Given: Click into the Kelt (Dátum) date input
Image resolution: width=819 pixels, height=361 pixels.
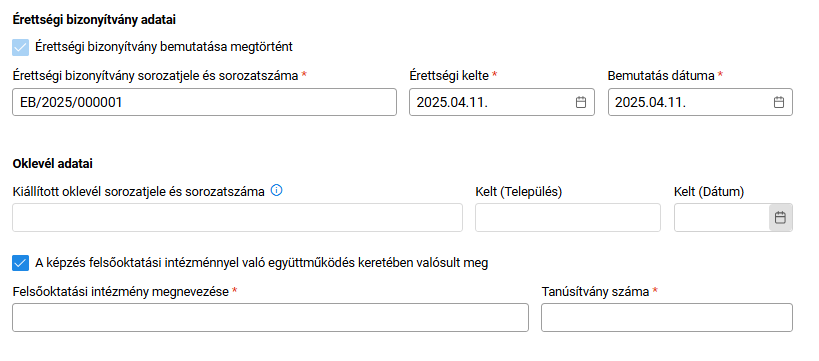Looking at the screenshot, I should click(721, 217).
